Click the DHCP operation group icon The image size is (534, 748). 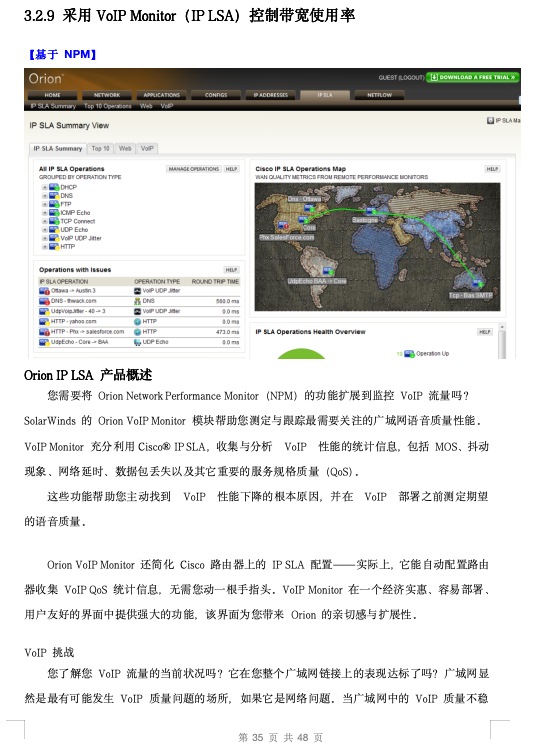(x=54, y=187)
